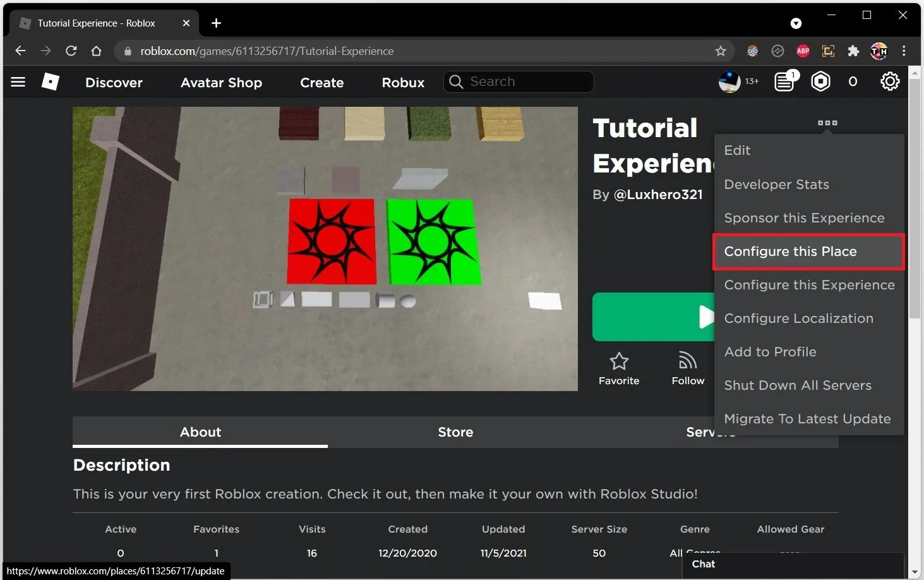The width and height of the screenshot is (924, 580).
Task: Follow this experience via feed icon
Action: (x=688, y=361)
